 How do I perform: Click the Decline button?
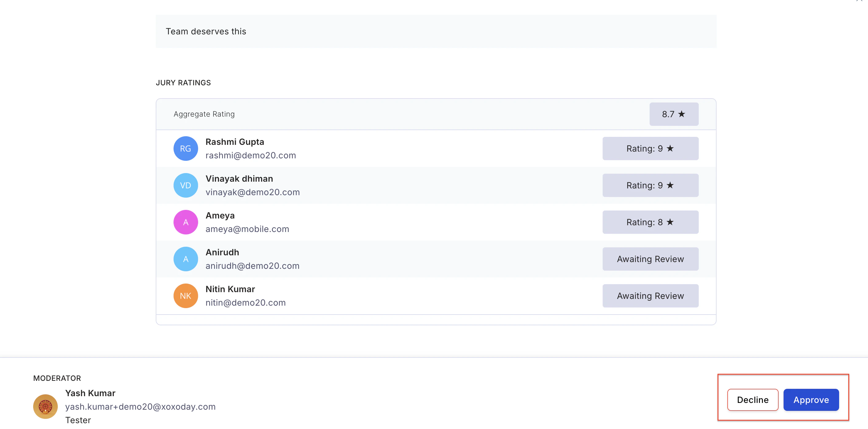pos(753,400)
